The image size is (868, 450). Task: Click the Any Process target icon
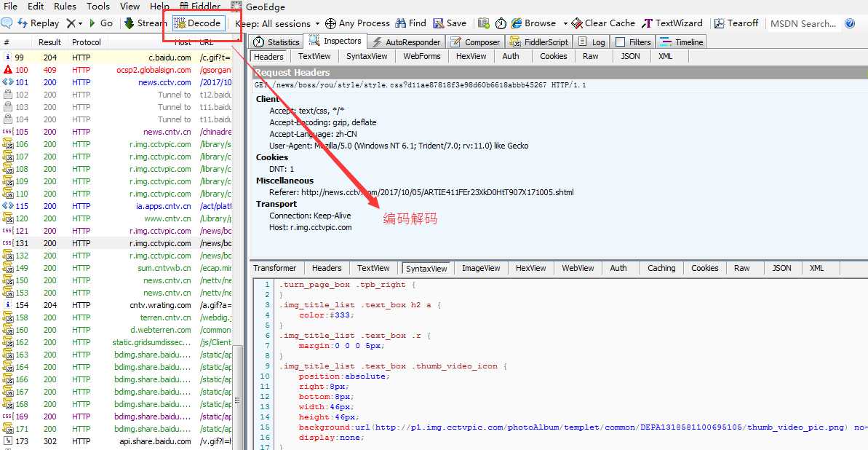click(330, 23)
